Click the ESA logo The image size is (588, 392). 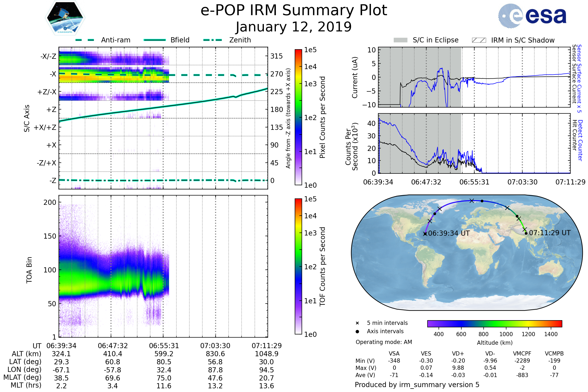coord(532,16)
